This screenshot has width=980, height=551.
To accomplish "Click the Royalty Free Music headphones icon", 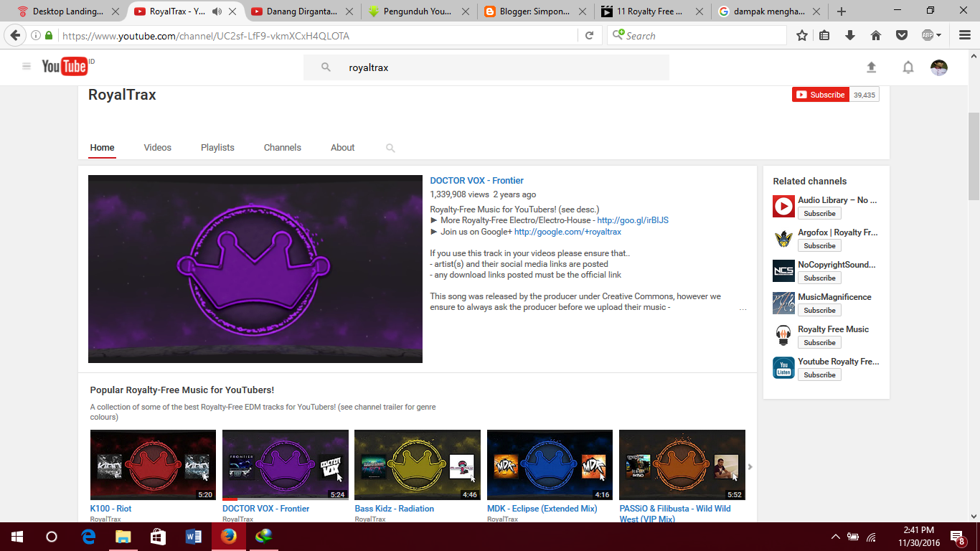I will tap(783, 336).
